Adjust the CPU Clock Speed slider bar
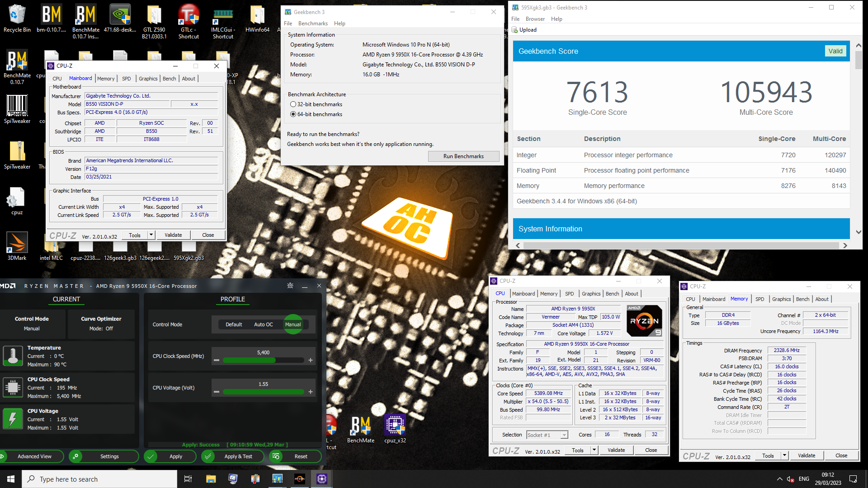This screenshot has height=488, width=868. (263, 360)
